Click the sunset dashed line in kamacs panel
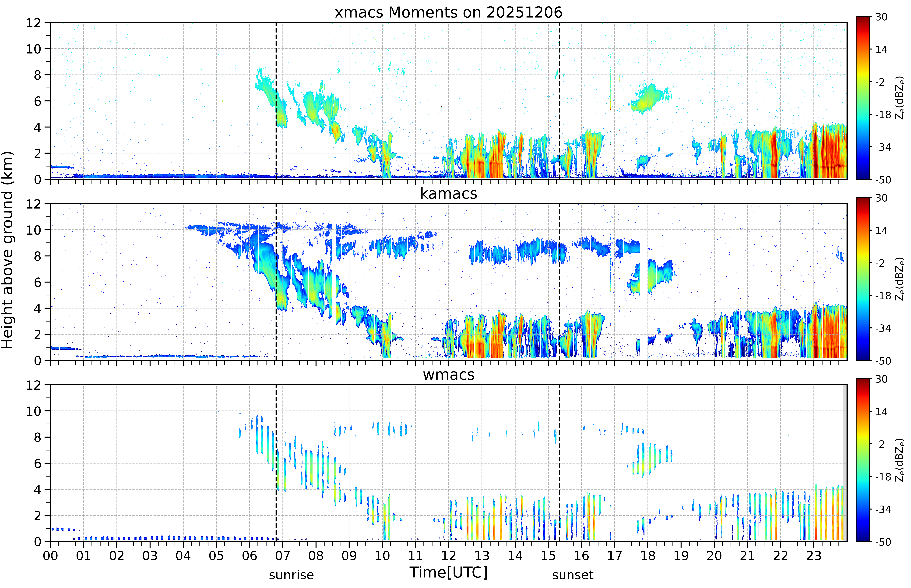Image resolution: width=911 pixels, height=588 pixels. tap(559, 282)
